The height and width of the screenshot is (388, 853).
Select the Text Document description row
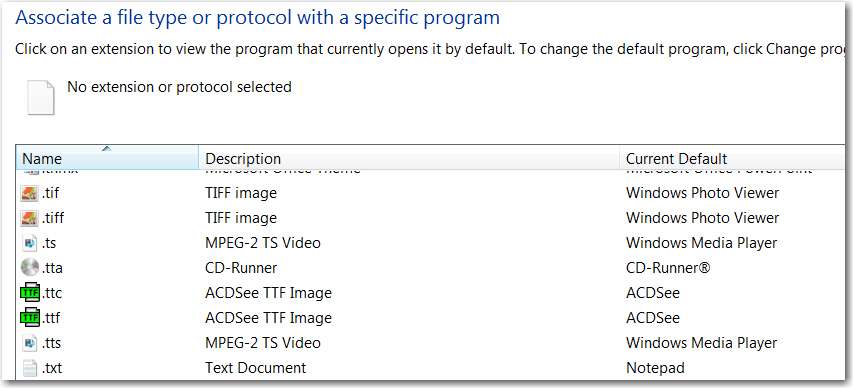256,368
